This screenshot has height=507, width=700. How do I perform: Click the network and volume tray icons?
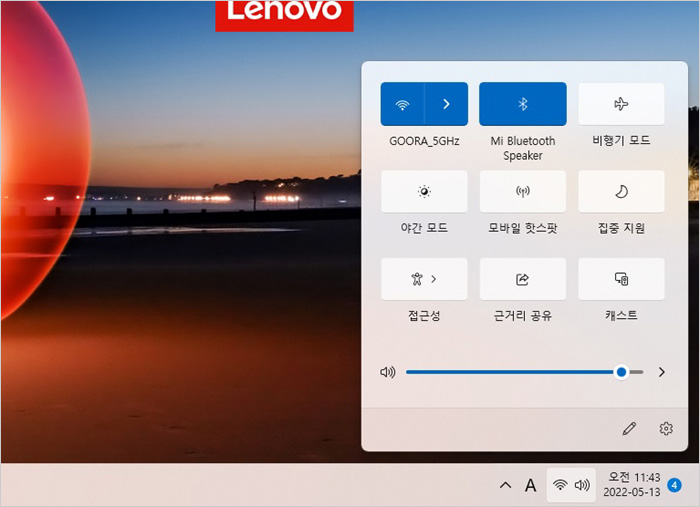(x=571, y=485)
